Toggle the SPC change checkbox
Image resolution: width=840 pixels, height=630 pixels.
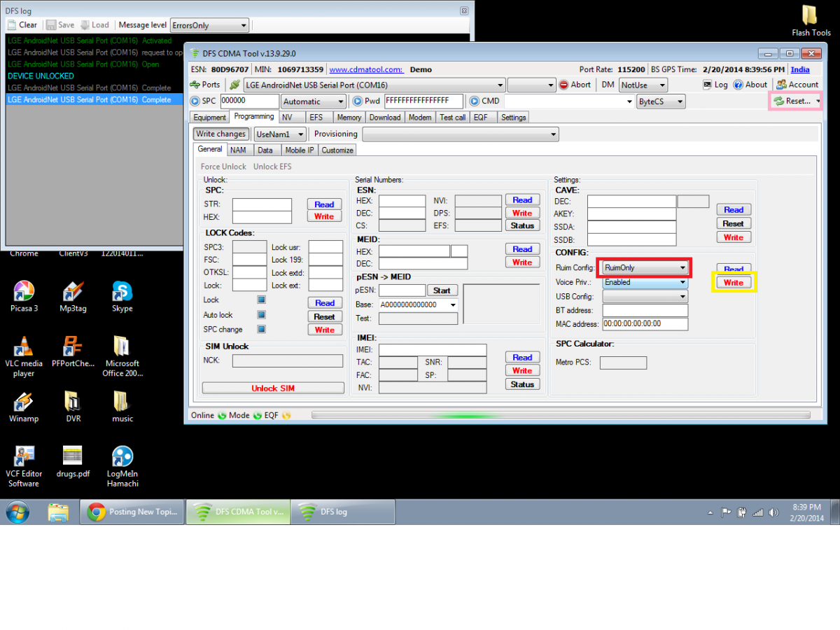click(261, 329)
